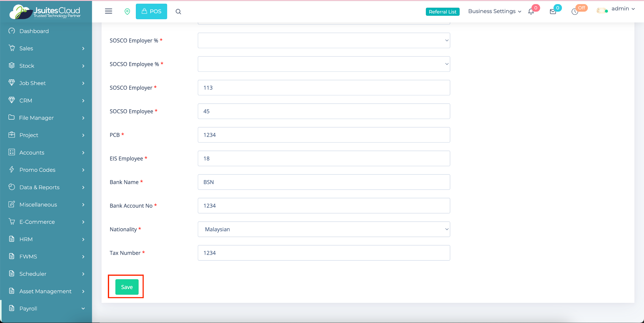
Task: Click the POS button
Action: (x=151, y=11)
